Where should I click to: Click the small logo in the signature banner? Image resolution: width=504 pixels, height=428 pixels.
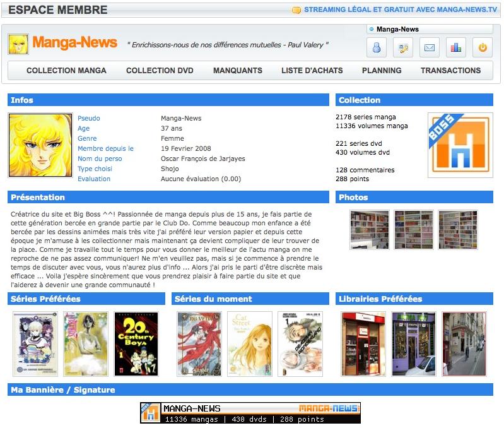pyautogui.click(x=150, y=413)
